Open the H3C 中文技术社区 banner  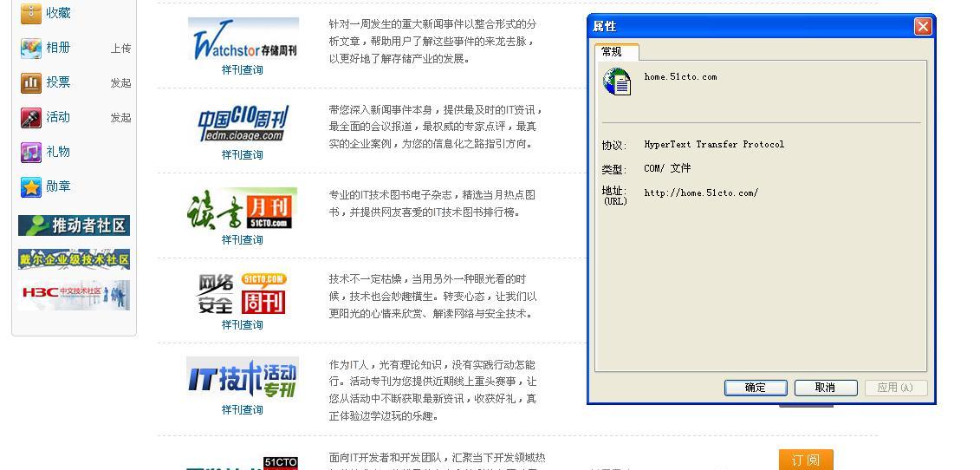point(74,295)
